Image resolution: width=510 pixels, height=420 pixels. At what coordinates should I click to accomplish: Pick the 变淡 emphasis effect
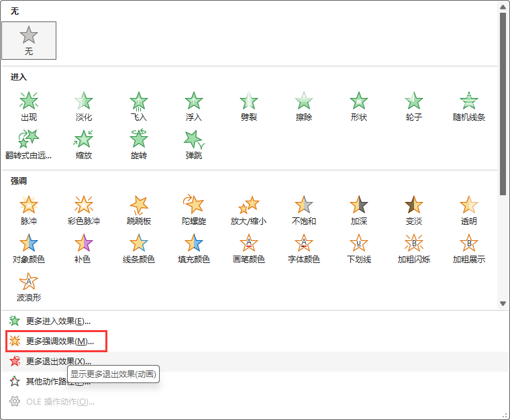coord(414,211)
